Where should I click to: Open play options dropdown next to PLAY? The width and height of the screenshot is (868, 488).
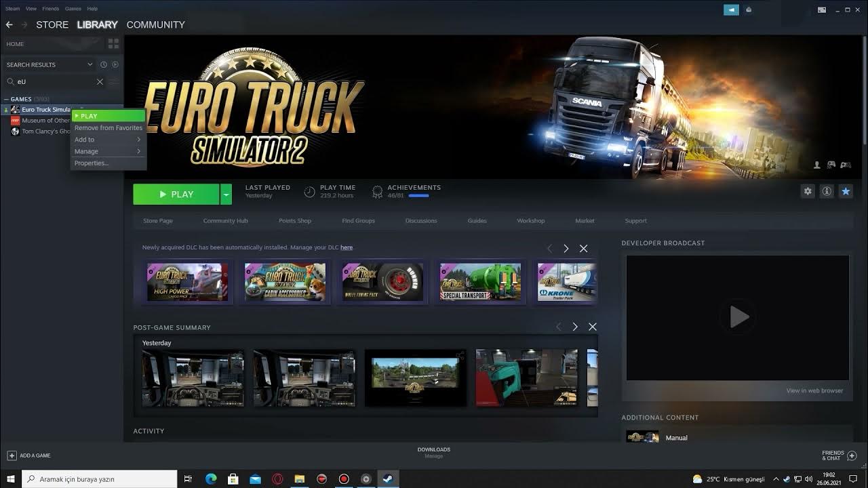tap(226, 195)
